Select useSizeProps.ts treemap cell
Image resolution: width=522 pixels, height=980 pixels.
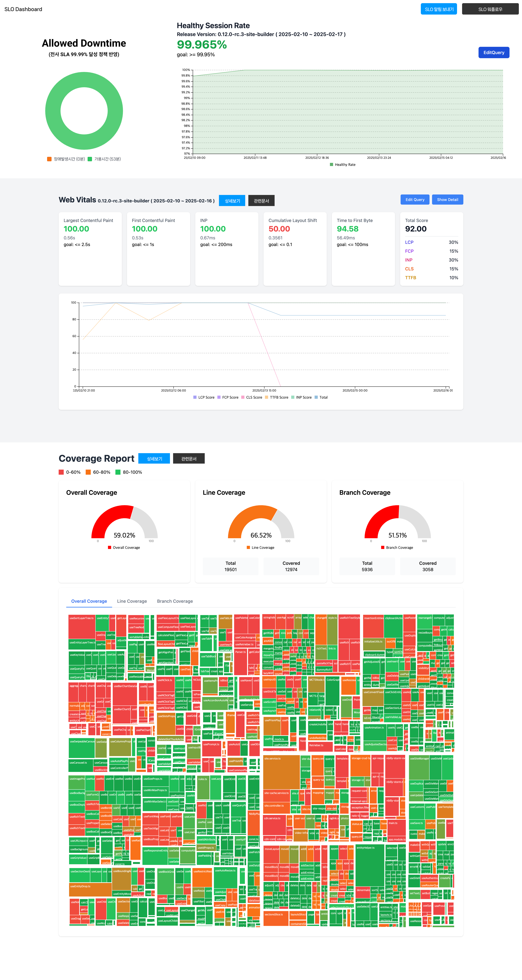[x=156, y=781]
